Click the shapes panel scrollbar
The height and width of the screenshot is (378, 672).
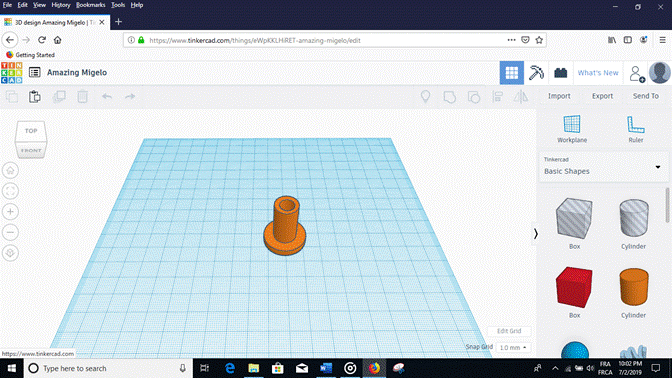[667, 205]
